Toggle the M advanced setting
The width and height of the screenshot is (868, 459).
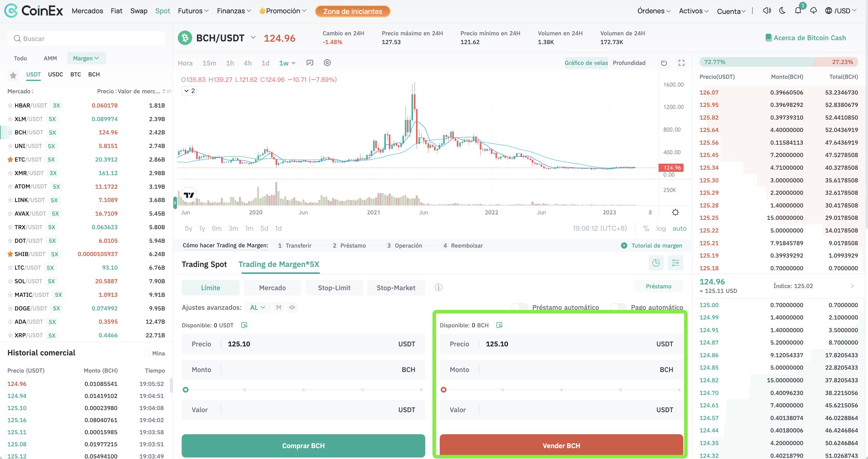279,308
